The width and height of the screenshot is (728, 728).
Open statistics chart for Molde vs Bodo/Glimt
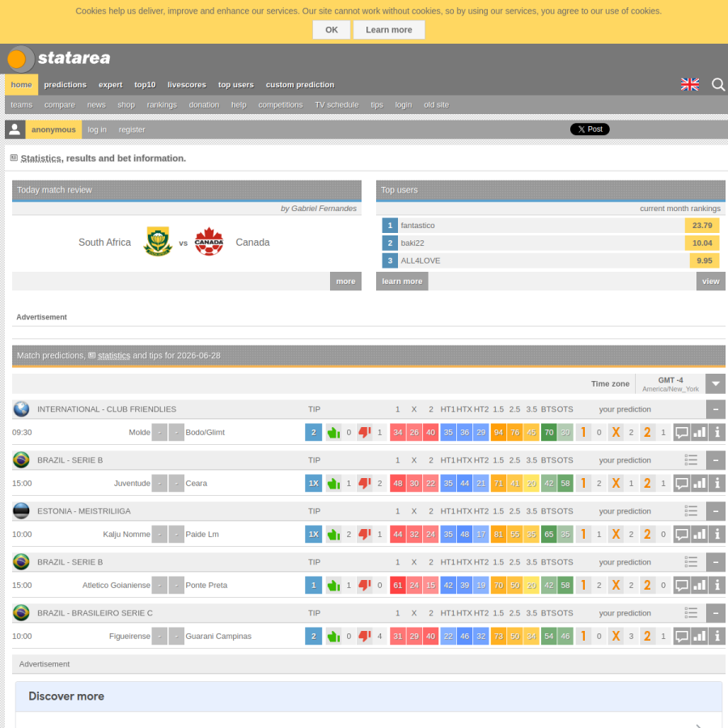point(699,432)
